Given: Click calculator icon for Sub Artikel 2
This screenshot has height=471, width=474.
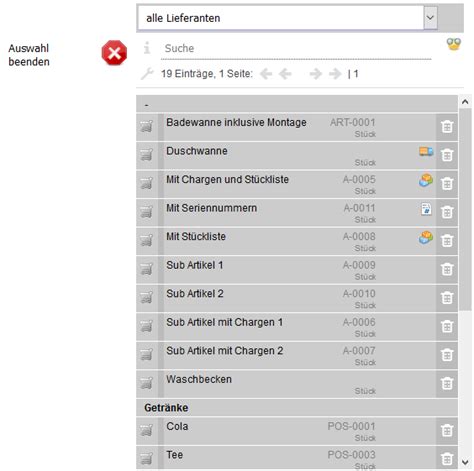Looking at the screenshot, I should [x=447, y=298].
